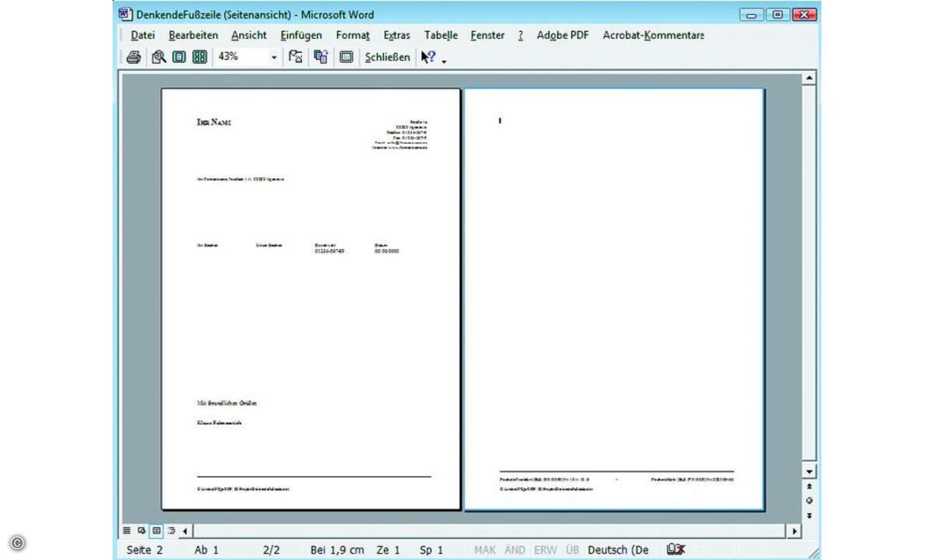Toggle the ÄND track changes indicator
The image size is (934, 560).
[515, 550]
